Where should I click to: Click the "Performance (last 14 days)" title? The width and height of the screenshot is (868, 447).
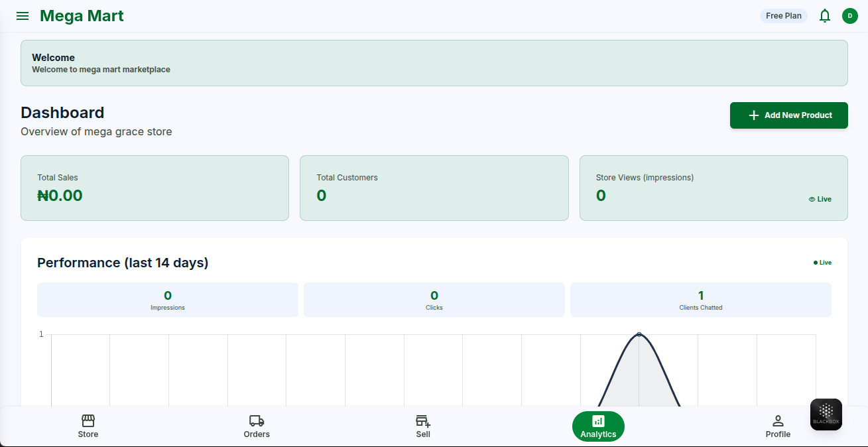(x=123, y=263)
